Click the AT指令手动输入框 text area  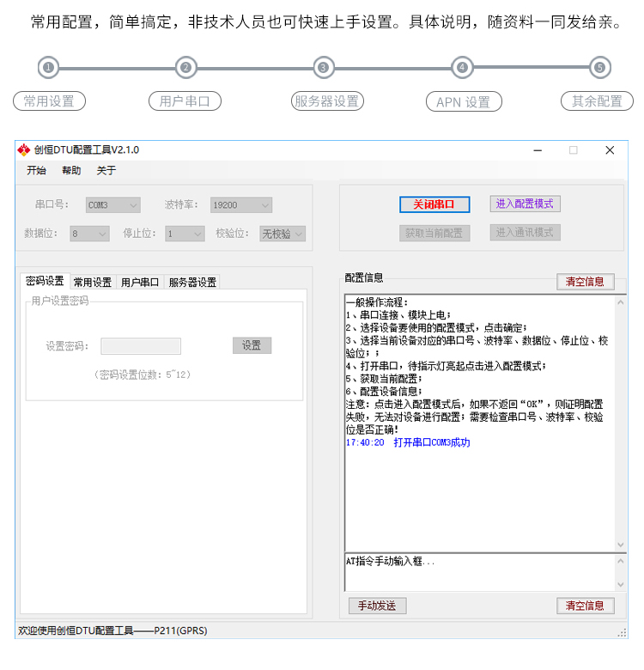(480, 573)
